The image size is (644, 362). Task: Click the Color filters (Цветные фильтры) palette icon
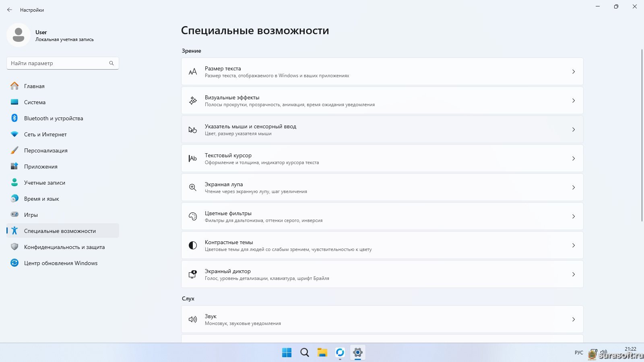[193, 216]
